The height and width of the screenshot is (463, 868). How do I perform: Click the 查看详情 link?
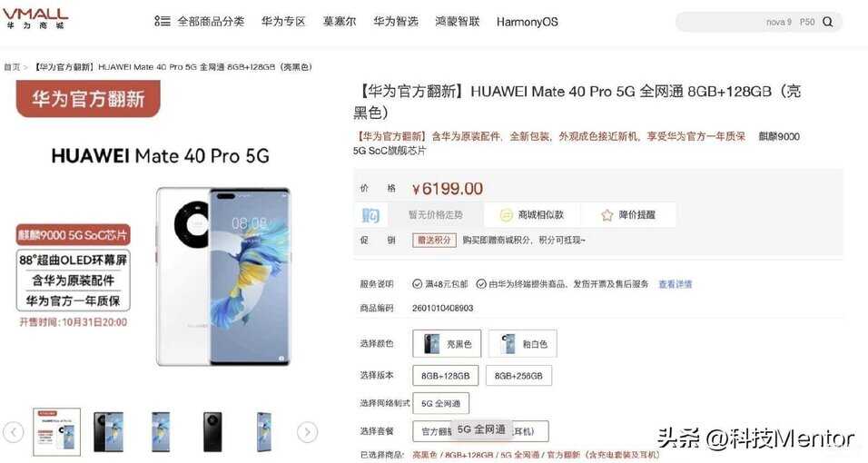pyautogui.click(x=676, y=284)
